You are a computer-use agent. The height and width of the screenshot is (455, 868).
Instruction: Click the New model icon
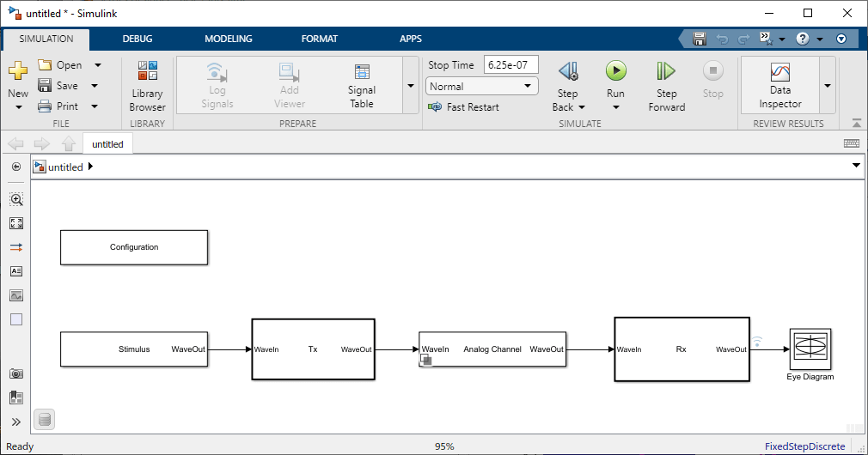(18, 70)
